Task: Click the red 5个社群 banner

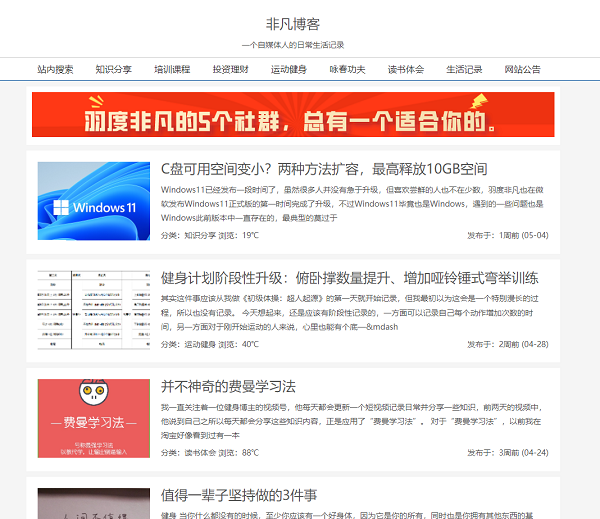Action: (x=293, y=114)
